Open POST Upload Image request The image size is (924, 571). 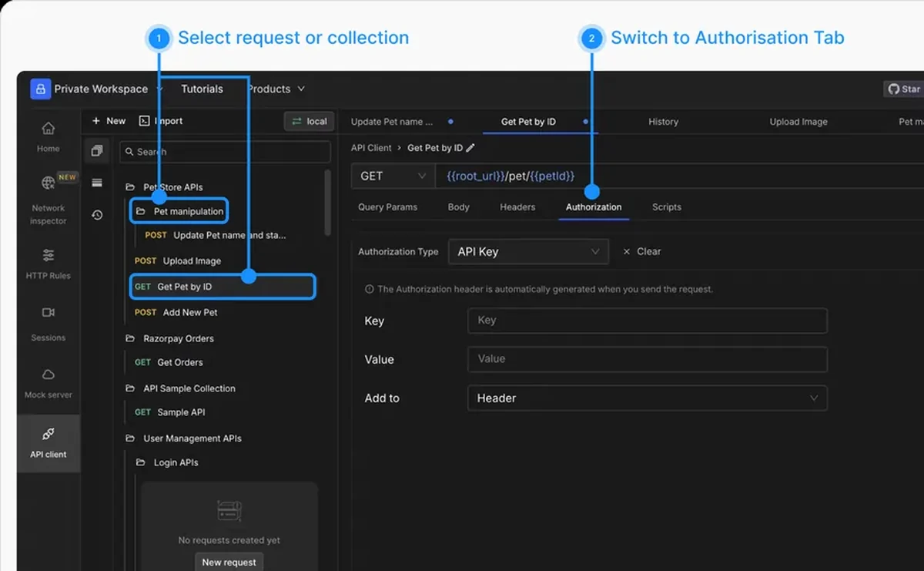click(x=177, y=261)
